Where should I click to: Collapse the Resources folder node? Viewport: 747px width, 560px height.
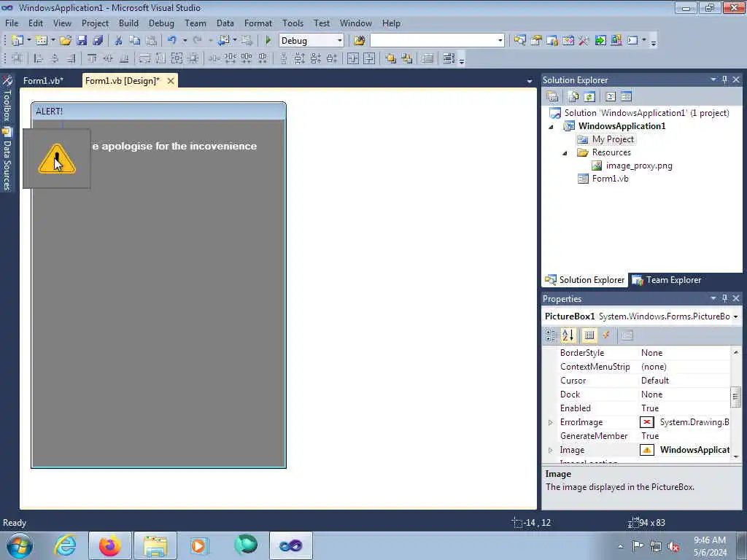565,153
